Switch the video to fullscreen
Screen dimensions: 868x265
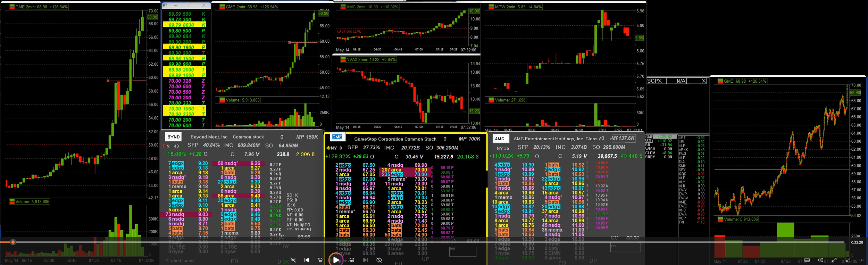(x=834, y=260)
